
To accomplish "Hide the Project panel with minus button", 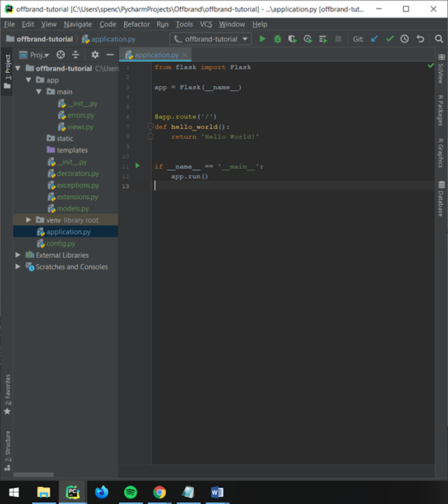I will coord(110,54).
